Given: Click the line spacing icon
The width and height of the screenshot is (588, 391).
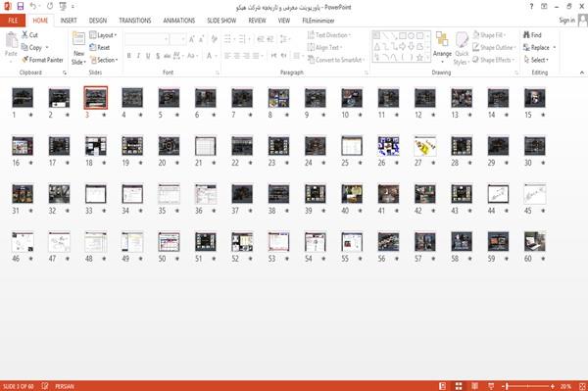Looking at the screenshot, I should coord(284,38).
